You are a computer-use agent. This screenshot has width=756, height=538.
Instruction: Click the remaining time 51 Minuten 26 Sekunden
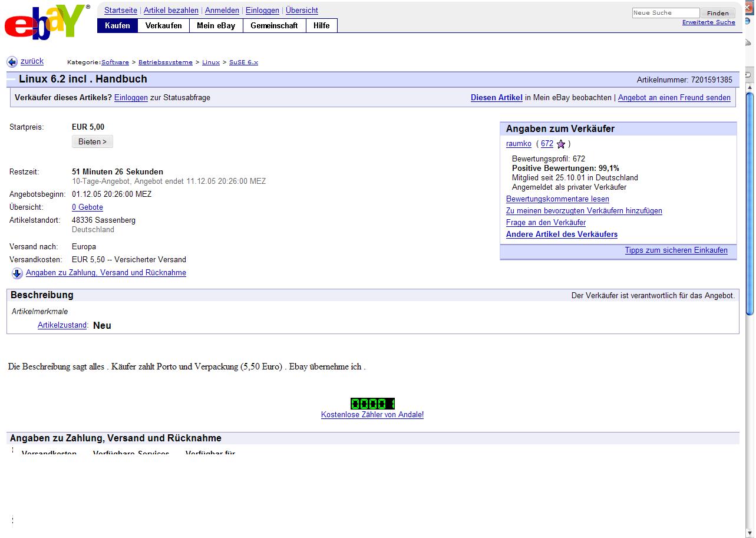point(117,172)
